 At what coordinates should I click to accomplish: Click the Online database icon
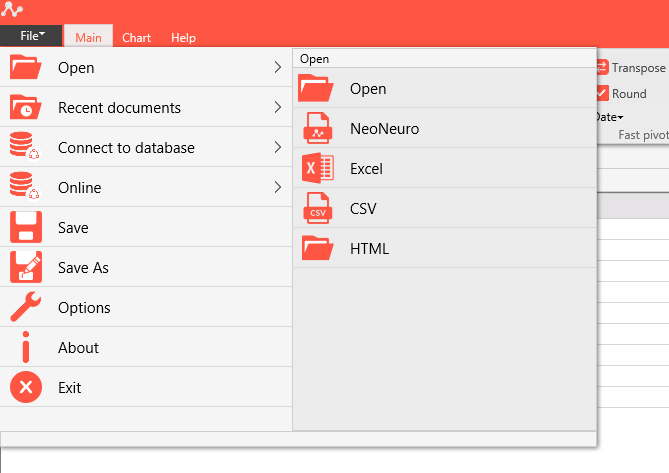[x=25, y=186]
